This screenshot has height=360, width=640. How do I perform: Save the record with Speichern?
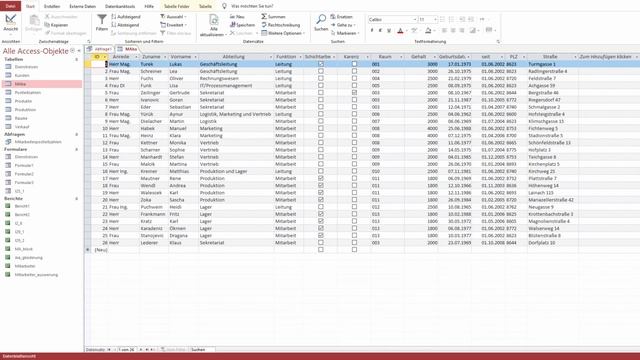click(242, 25)
